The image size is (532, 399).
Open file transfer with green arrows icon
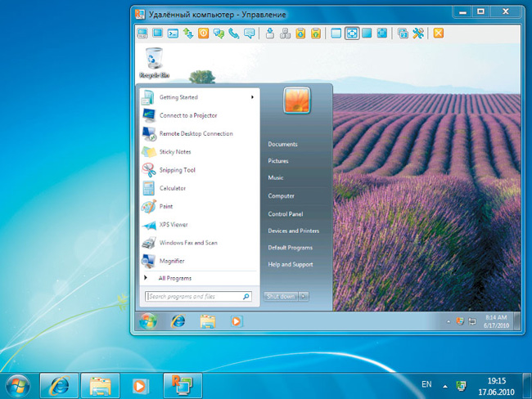187,34
